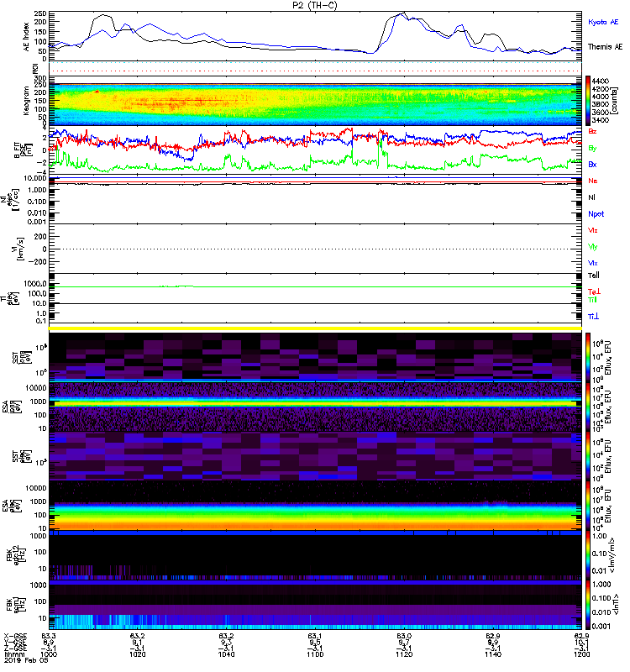Click the hhmm time tick 1020

[138, 654]
